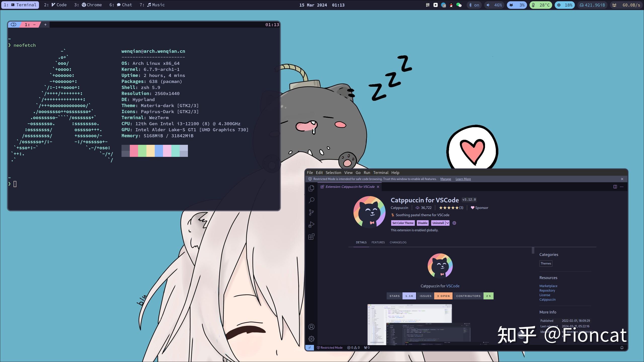644x362 pixels.
Task: Open the editor More Actions ellipsis menu
Action: tap(622, 187)
